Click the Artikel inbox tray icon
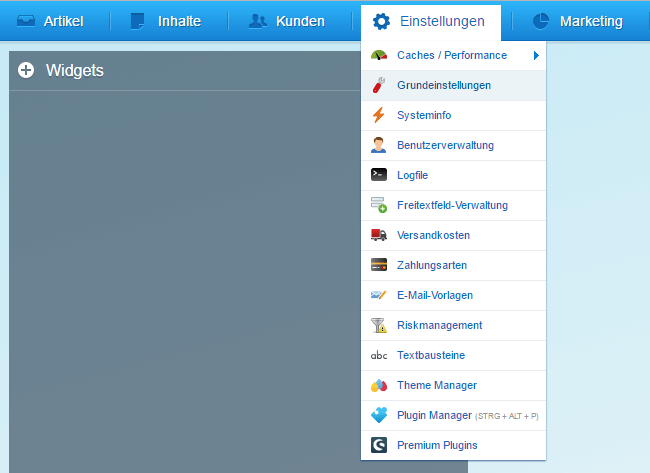 (26, 21)
